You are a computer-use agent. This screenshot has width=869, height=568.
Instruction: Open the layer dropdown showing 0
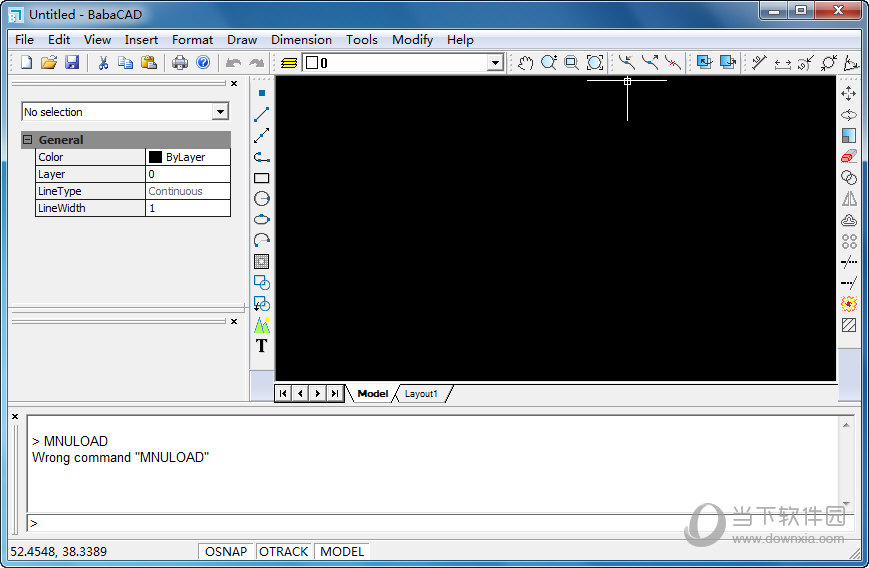click(x=403, y=63)
